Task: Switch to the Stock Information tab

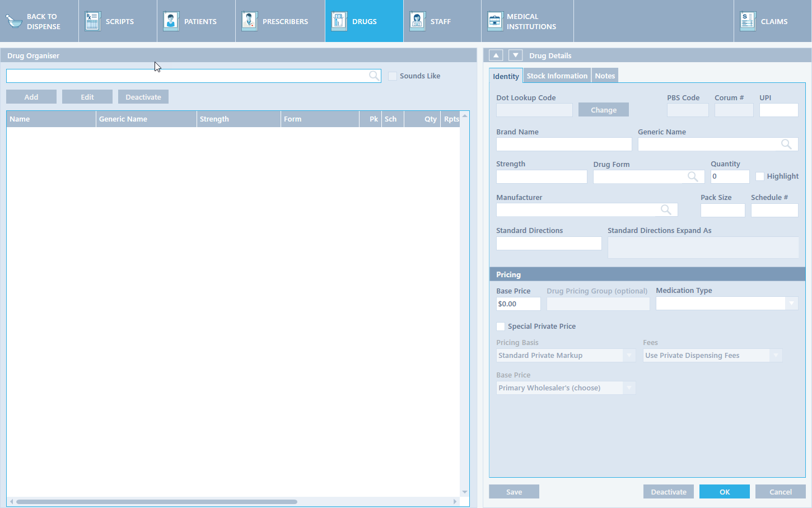Action: click(557, 76)
